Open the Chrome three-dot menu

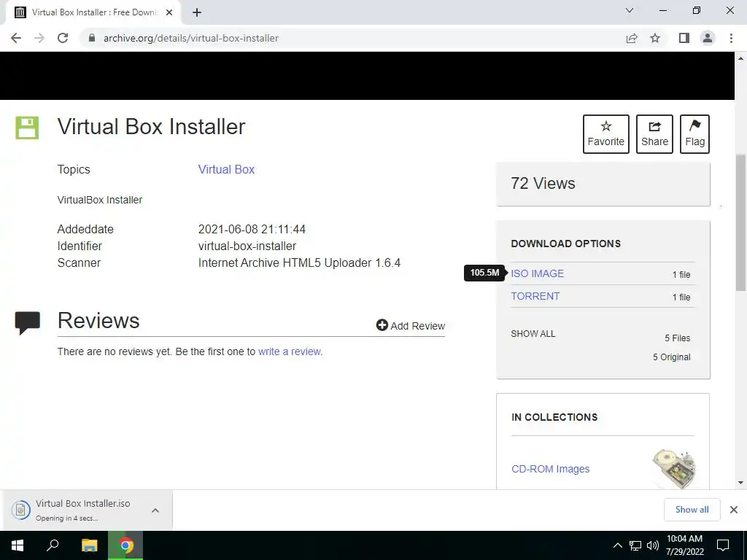[731, 38]
